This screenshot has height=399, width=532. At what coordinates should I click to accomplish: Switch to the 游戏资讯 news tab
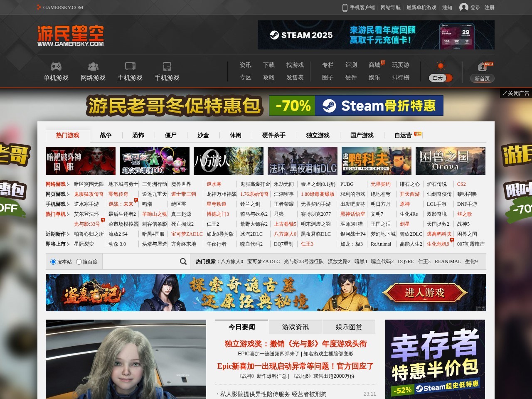(x=295, y=327)
